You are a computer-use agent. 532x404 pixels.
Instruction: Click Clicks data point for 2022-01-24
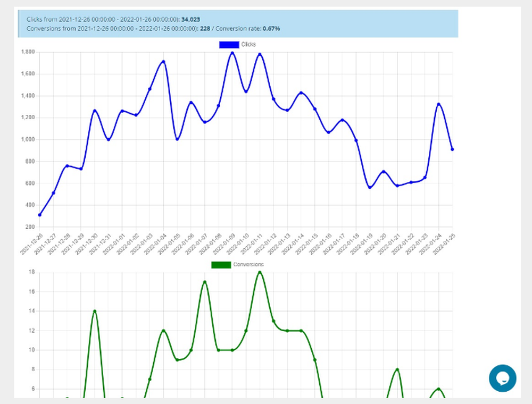(439, 104)
